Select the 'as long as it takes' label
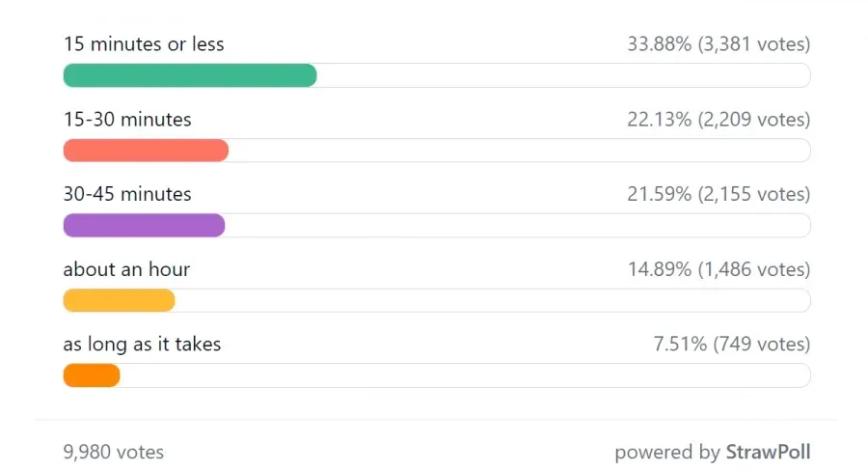868x471 pixels. tap(142, 345)
